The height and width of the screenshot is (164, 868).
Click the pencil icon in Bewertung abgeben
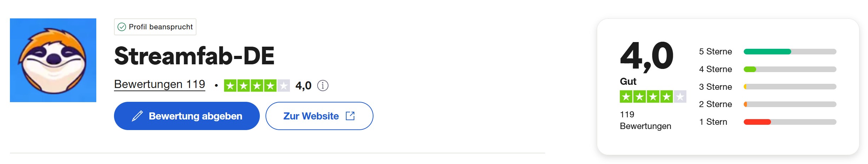tap(137, 116)
